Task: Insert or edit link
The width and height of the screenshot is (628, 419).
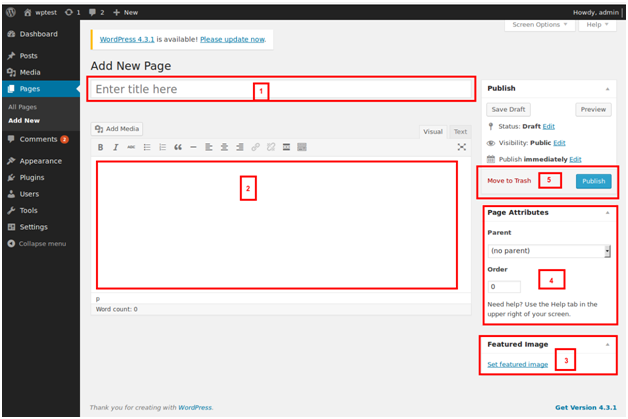Action: coord(255,147)
